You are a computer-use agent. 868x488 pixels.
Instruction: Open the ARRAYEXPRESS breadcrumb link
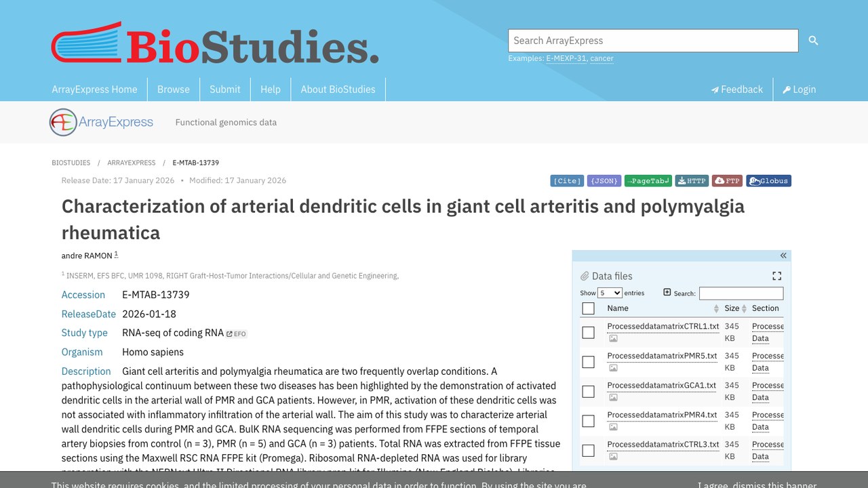[x=132, y=163]
